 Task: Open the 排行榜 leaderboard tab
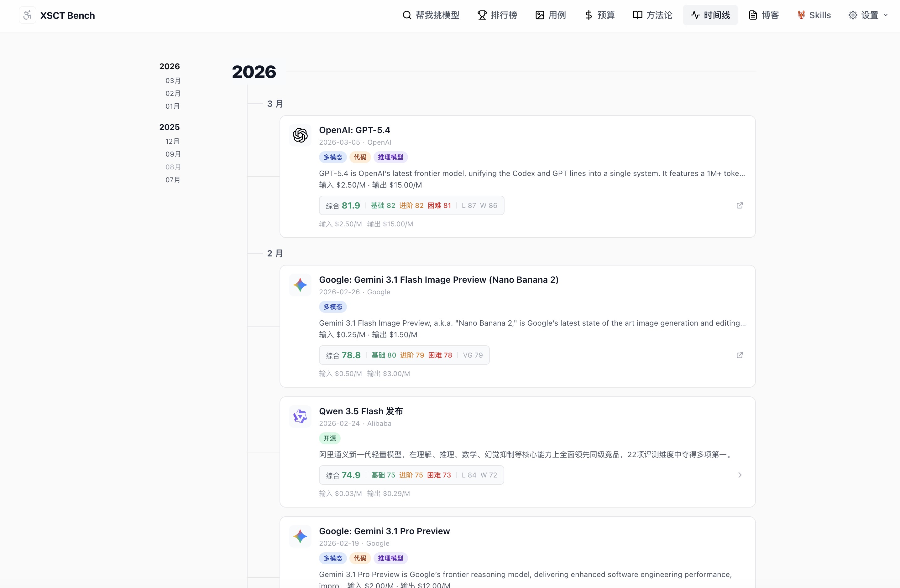click(497, 15)
